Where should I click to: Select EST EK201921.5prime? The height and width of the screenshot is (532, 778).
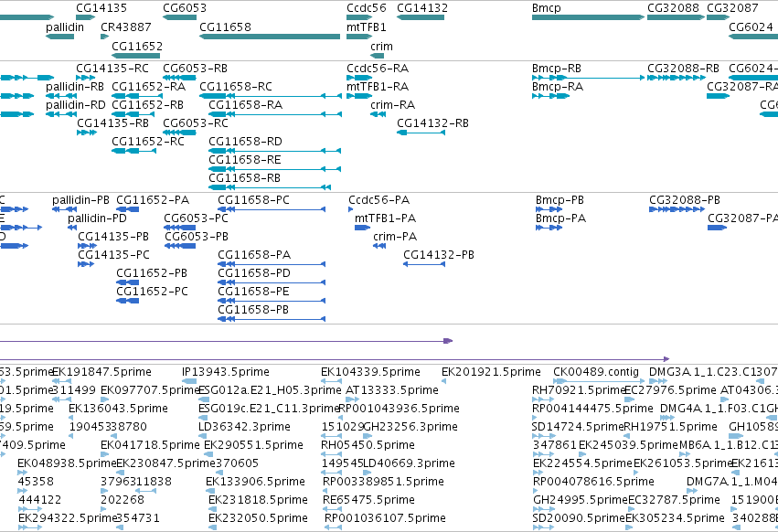coord(443,380)
